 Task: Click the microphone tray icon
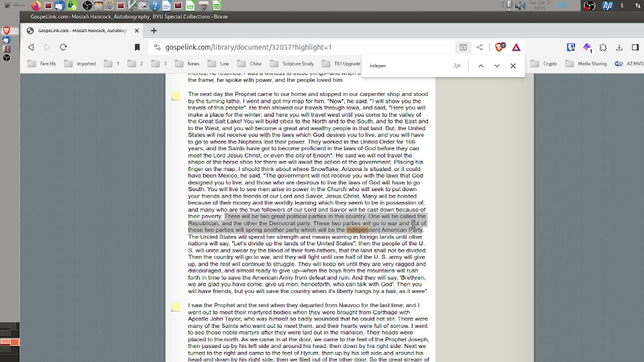point(509,6)
